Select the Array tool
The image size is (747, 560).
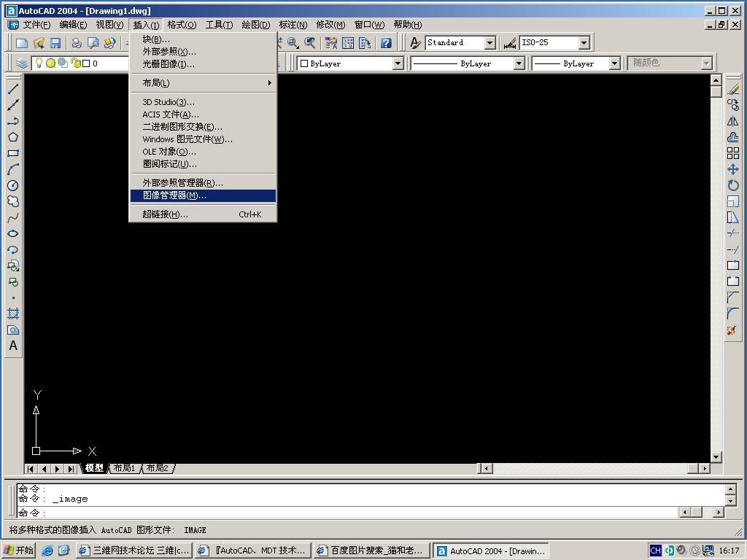733,153
